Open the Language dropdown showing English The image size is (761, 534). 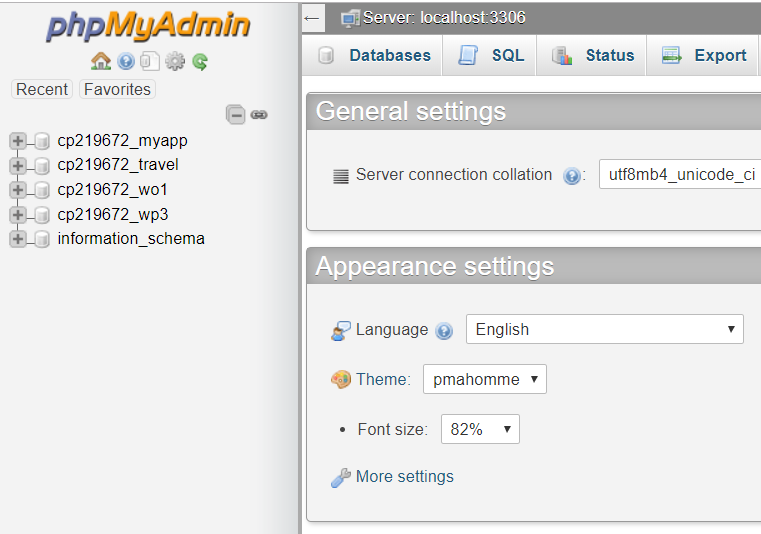click(605, 329)
